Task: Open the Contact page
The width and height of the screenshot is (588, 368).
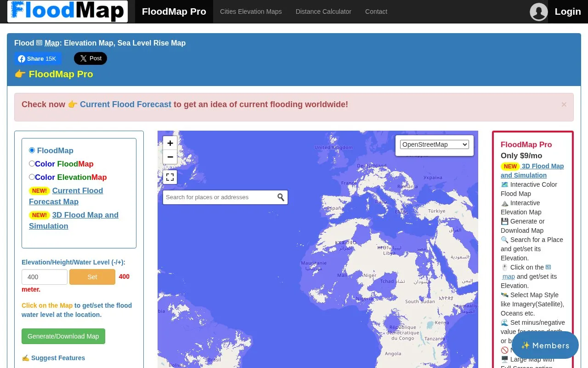Action: 376,11
